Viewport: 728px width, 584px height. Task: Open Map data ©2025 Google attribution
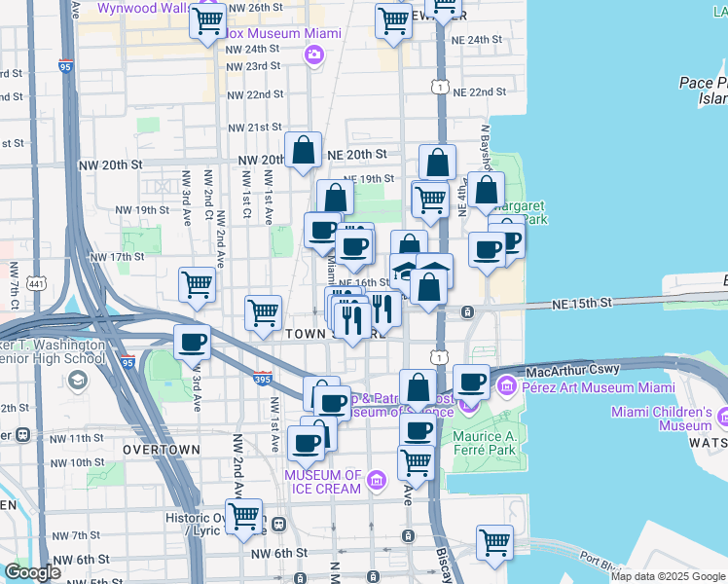[668, 576]
